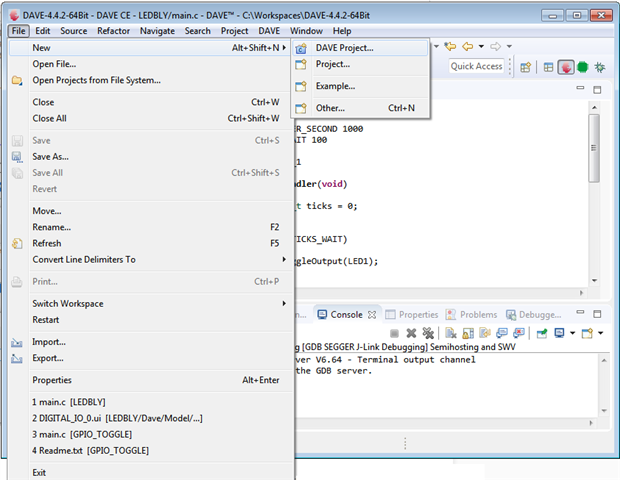Select DAVE Project from New submenu

344,47
